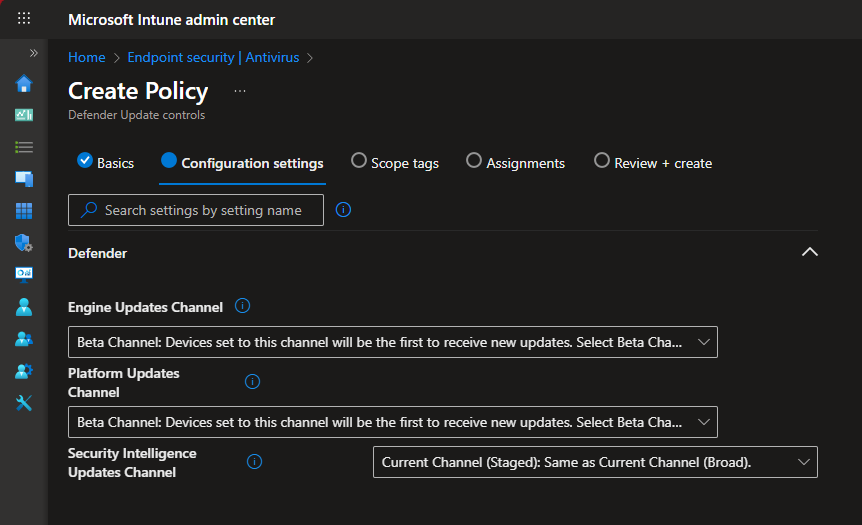Click the Search settings input field

point(196,210)
